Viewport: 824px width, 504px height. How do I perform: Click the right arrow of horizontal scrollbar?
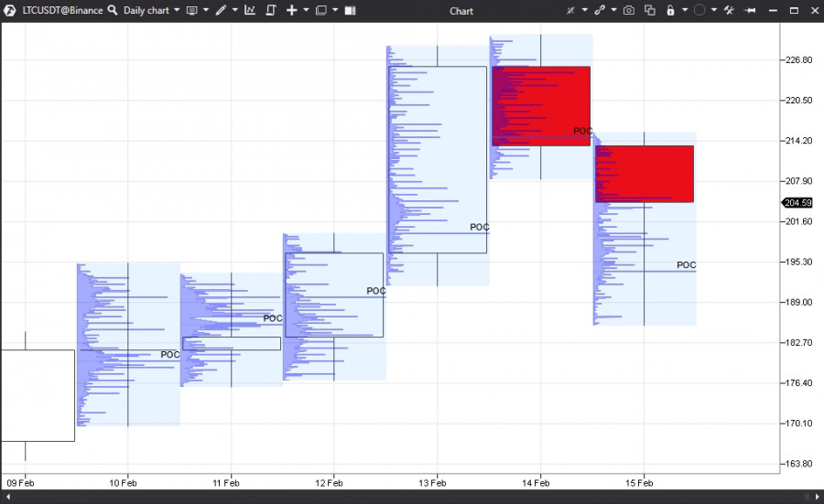pos(818,497)
